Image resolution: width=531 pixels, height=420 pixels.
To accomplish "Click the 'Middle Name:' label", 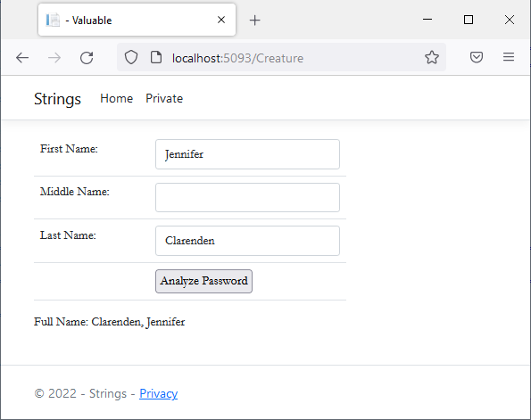I will click(74, 192).
